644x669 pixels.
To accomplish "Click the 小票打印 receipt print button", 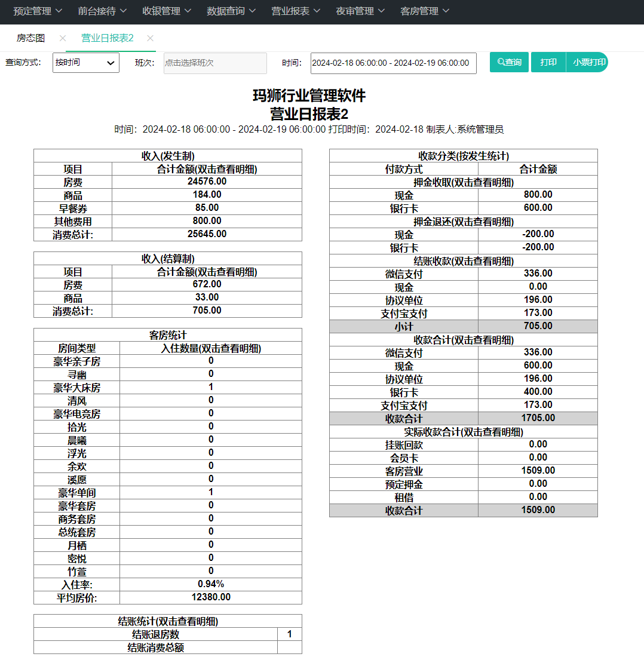I will tap(587, 62).
